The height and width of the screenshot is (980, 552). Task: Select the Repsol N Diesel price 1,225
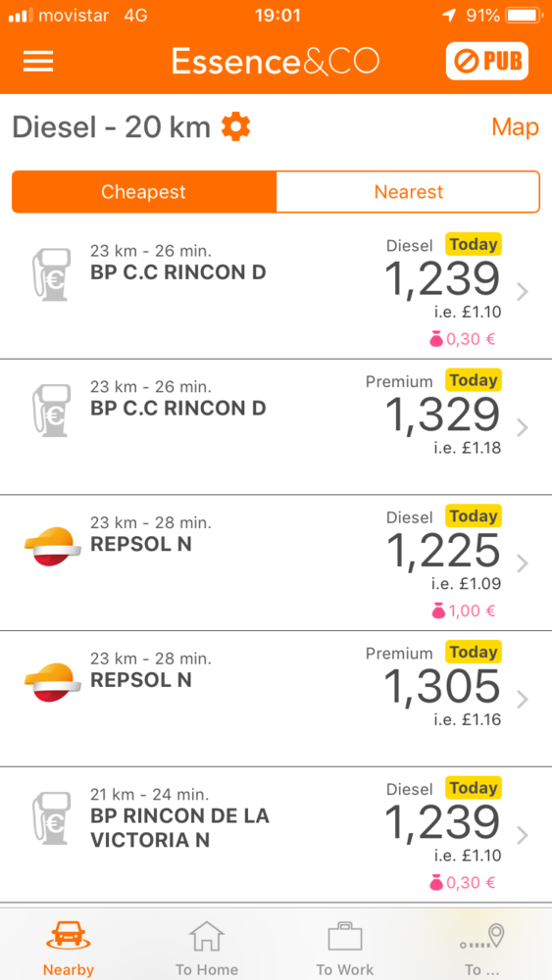(x=442, y=552)
